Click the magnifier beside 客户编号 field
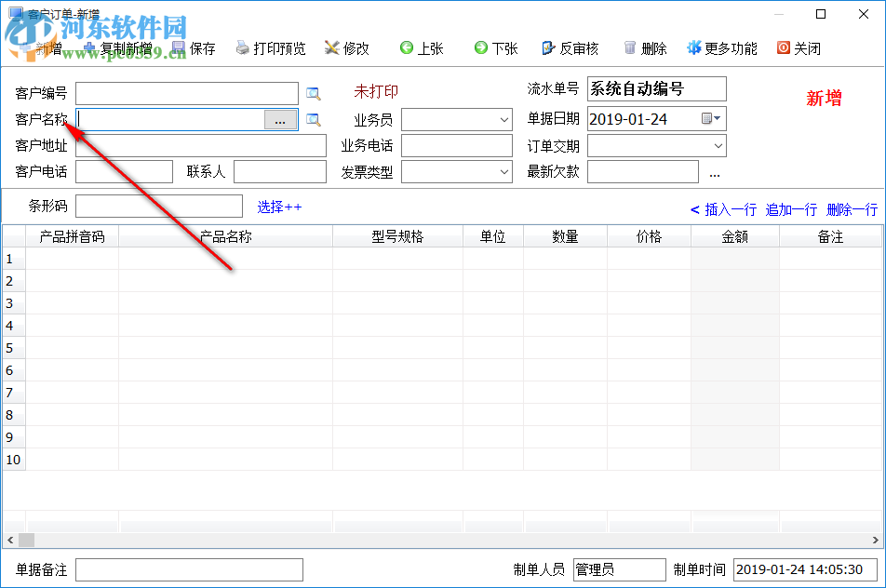 click(314, 93)
